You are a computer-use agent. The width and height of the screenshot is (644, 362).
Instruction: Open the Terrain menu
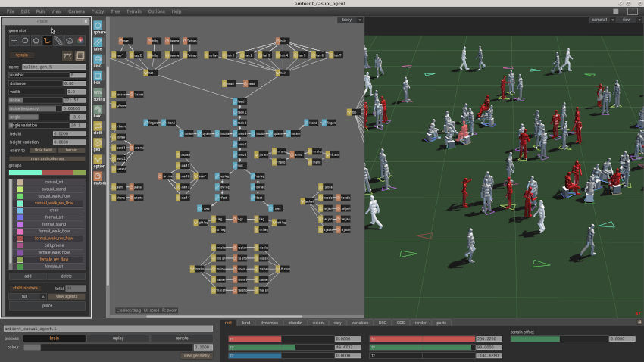click(136, 11)
